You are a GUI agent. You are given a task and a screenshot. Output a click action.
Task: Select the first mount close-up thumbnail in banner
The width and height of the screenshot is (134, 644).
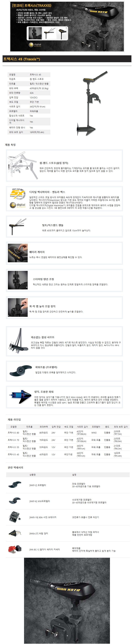35,33
